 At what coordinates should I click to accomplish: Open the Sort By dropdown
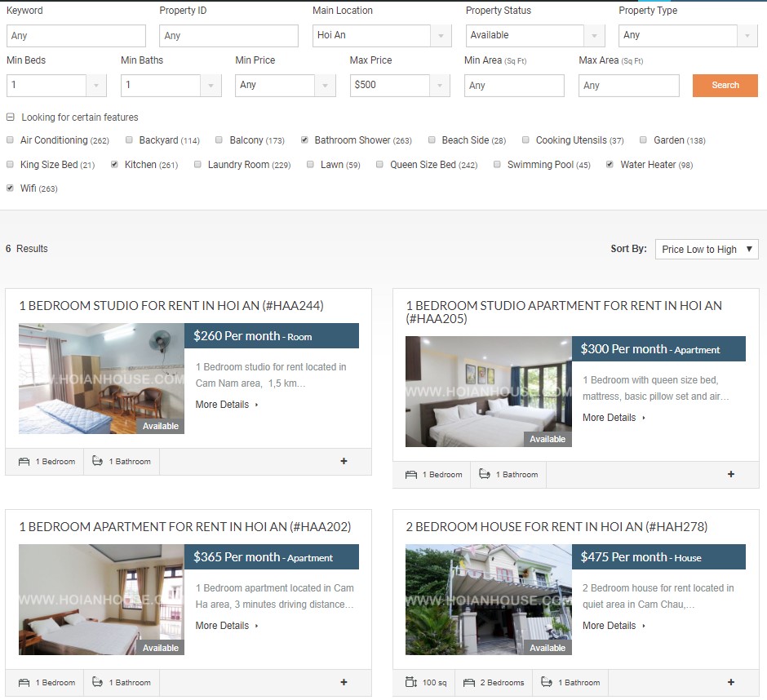707,250
